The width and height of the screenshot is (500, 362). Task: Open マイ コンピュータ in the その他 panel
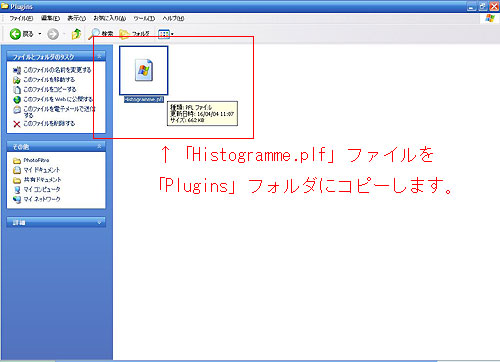point(42,189)
